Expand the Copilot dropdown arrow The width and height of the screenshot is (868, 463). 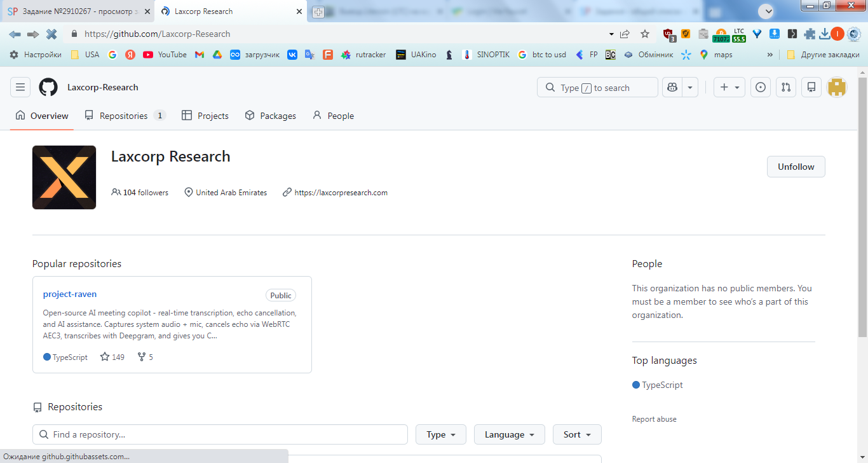tap(690, 87)
